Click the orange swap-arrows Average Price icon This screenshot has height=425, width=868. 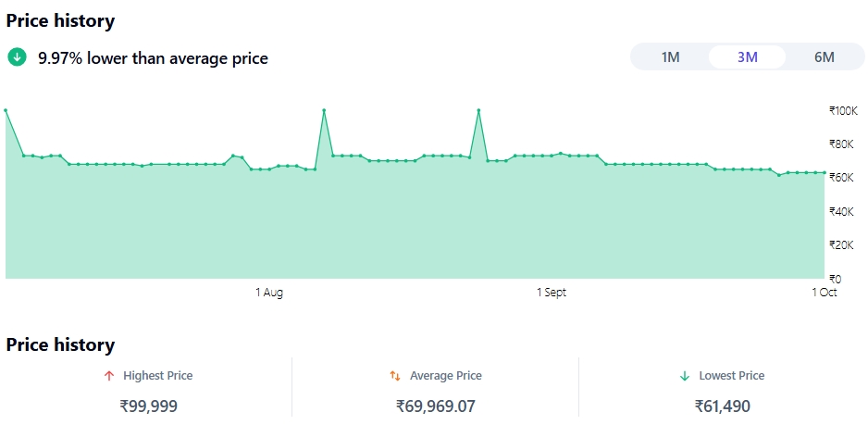pos(395,376)
